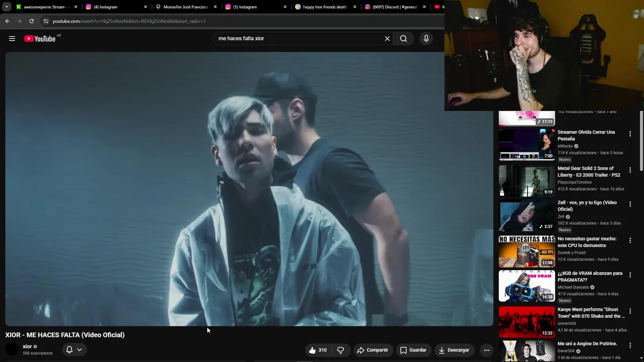
Task: Go back with the browser back arrow
Action: pos(7,21)
